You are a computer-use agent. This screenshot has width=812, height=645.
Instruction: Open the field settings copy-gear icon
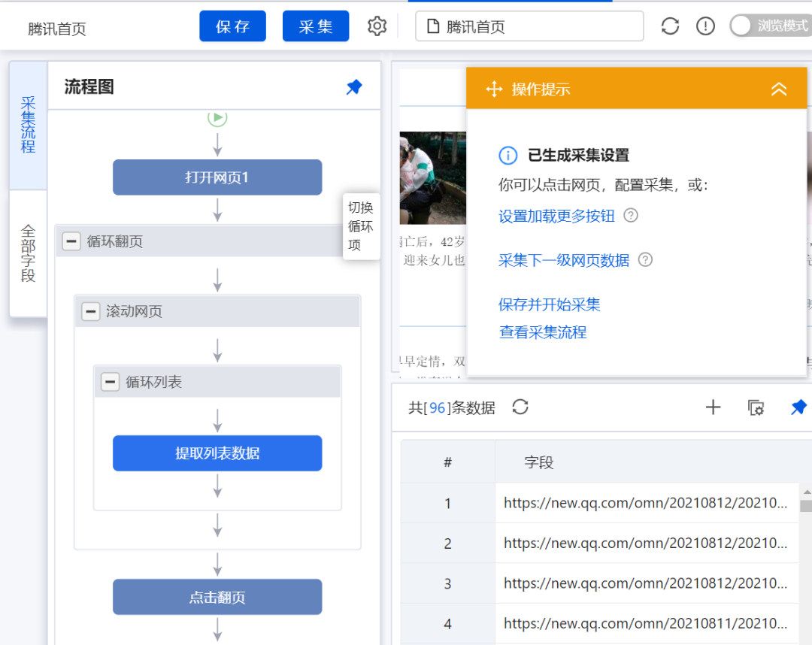pos(756,407)
